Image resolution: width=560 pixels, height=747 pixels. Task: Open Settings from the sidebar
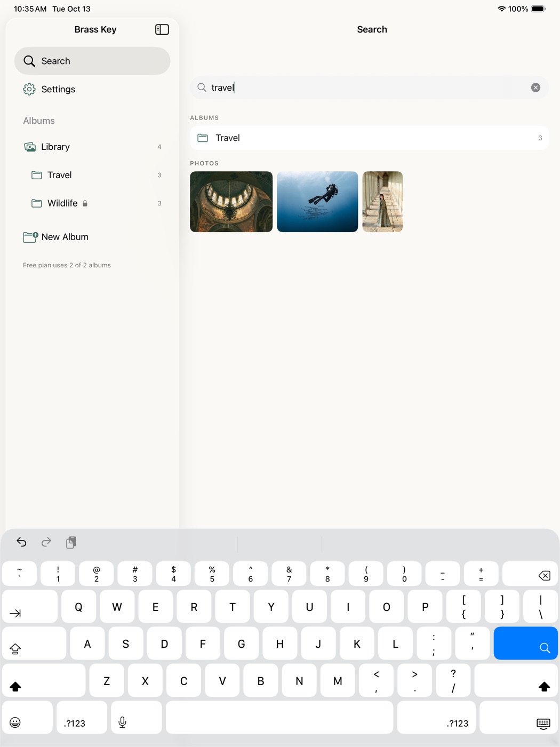(92, 89)
